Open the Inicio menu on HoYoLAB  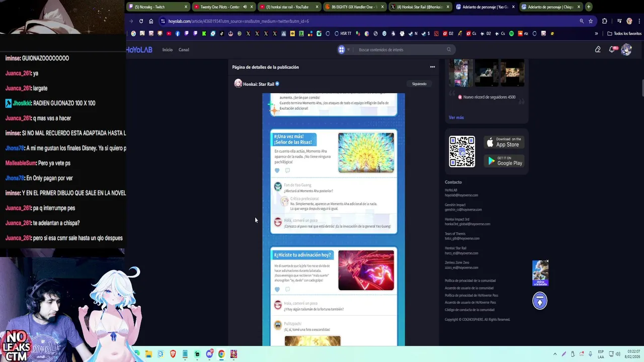[x=168, y=50]
